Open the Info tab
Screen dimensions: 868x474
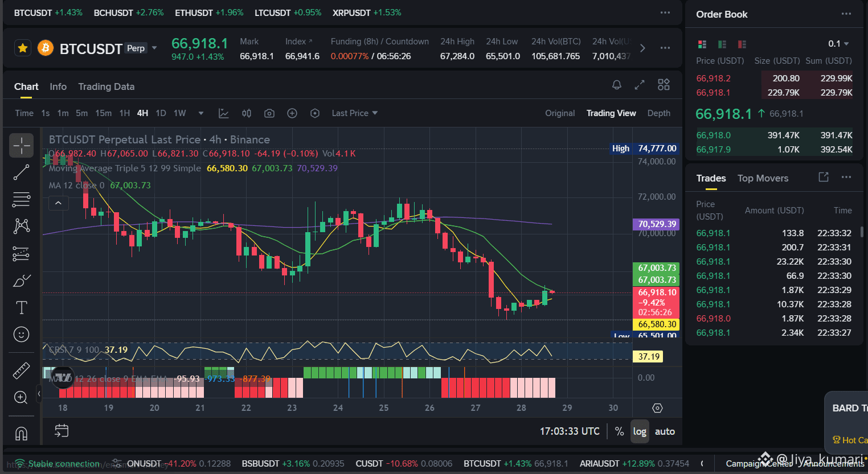(58, 86)
